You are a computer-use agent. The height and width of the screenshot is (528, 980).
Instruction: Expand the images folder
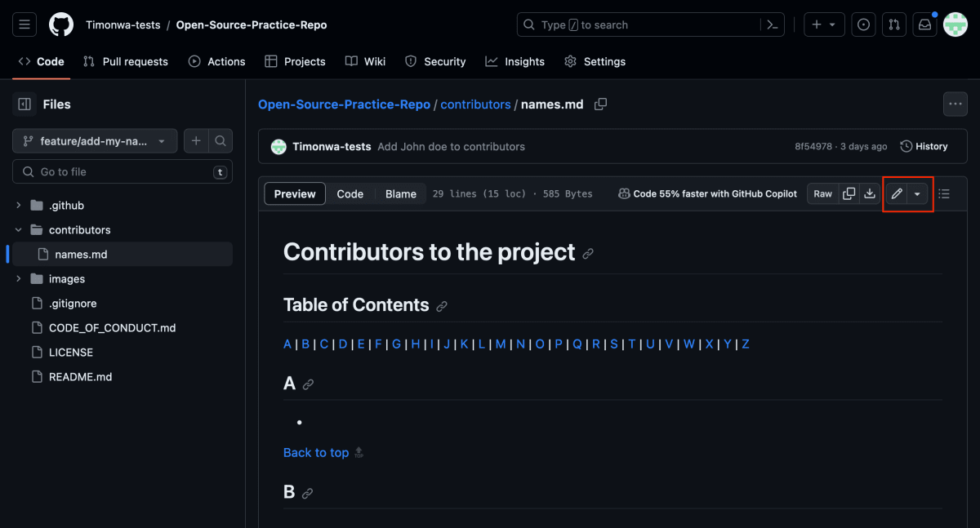[19, 279]
